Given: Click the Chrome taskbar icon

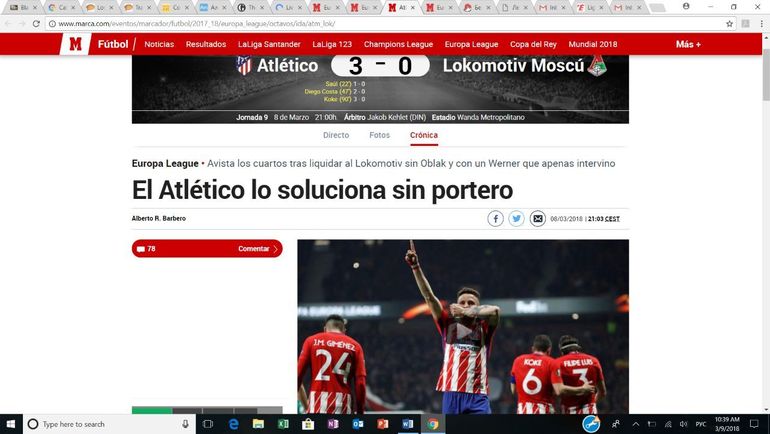Looking at the screenshot, I should [433, 424].
